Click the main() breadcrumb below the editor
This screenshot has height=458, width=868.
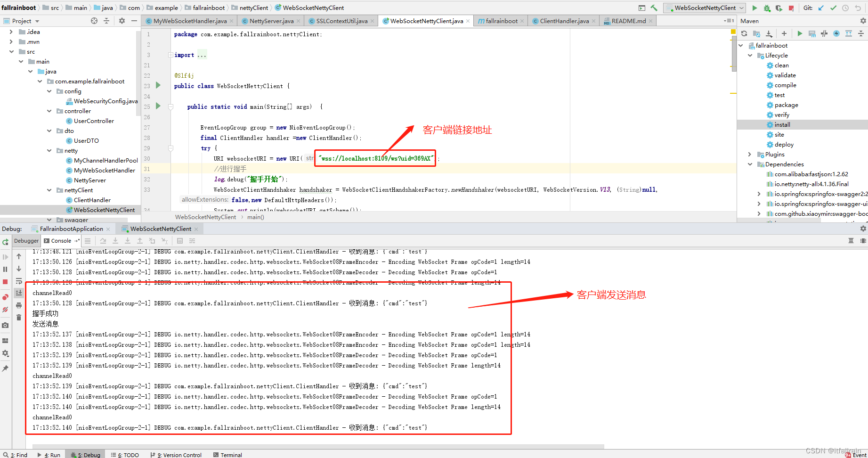click(x=256, y=217)
